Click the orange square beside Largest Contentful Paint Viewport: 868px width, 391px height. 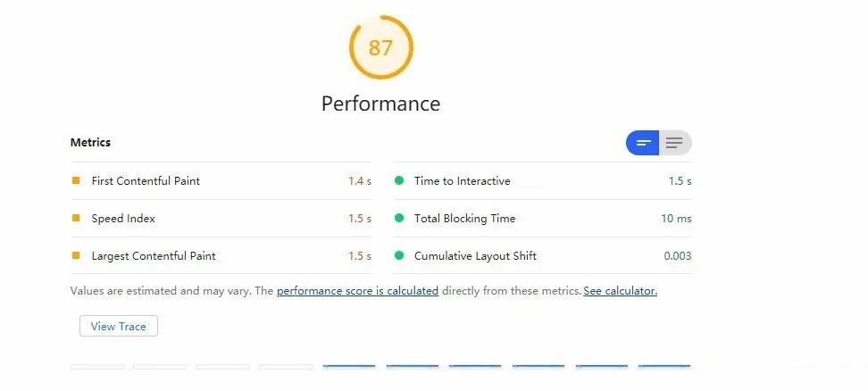pos(76,255)
